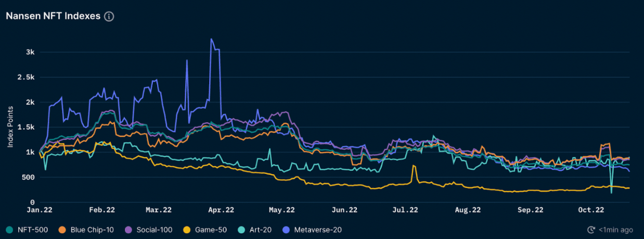The image size is (644, 239).
Task: Select the Jul.22 x-axis label
Action: pyautogui.click(x=405, y=210)
